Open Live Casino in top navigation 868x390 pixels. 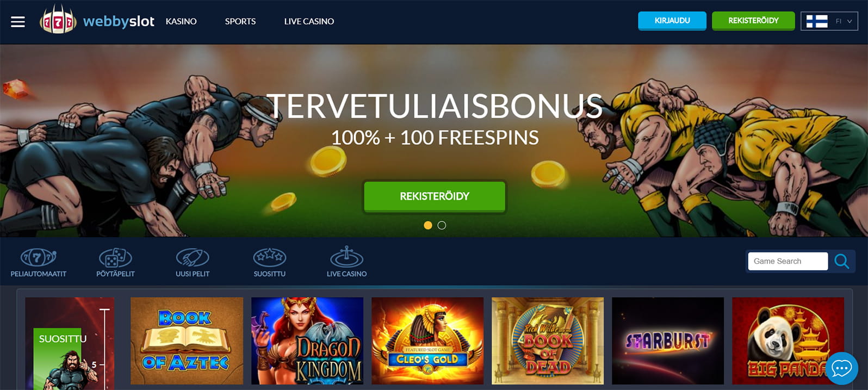click(x=309, y=21)
